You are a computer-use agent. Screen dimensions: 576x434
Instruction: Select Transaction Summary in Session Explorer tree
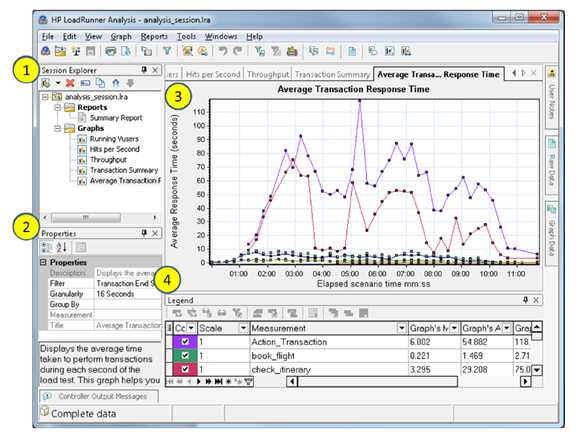(124, 170)
